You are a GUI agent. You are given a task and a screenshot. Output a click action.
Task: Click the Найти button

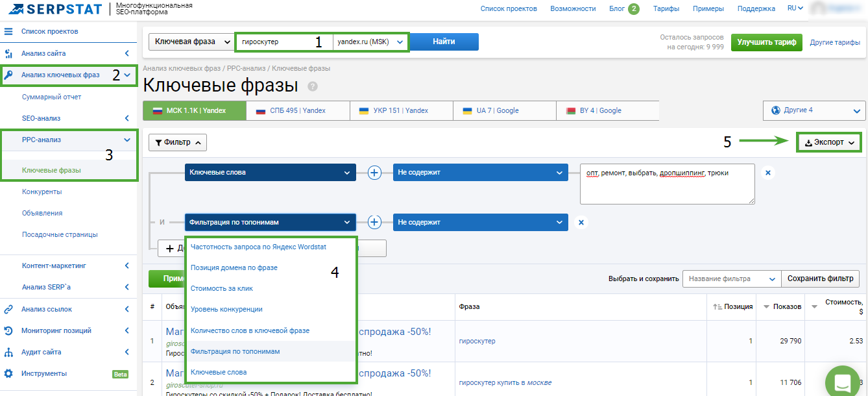(444, 42)
